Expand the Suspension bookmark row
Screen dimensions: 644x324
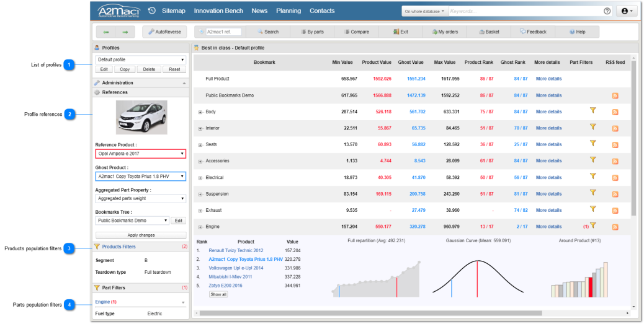(x=200, y=194)
